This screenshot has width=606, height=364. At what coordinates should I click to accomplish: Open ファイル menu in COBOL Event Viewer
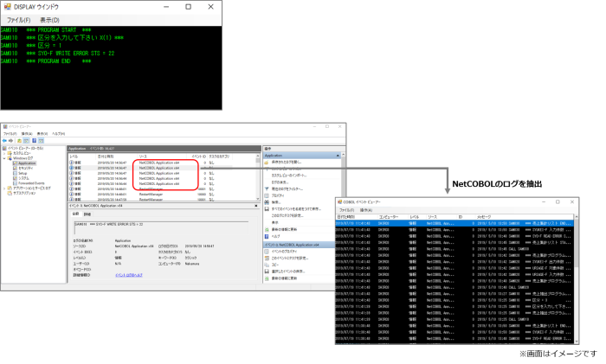pyautogui.click(x=346, y=210)
